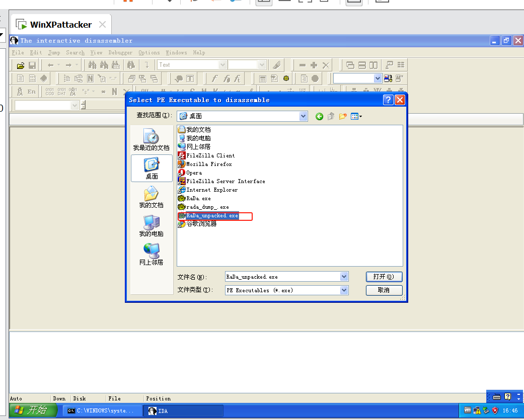Click the En toolbar icon

(x=31, y=92)
